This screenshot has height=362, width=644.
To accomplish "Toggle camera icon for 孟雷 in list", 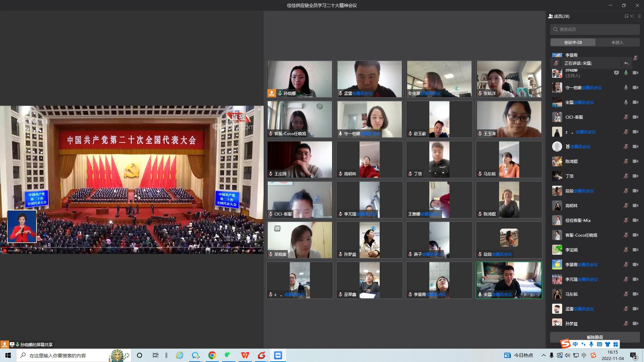I will point(636,309).
